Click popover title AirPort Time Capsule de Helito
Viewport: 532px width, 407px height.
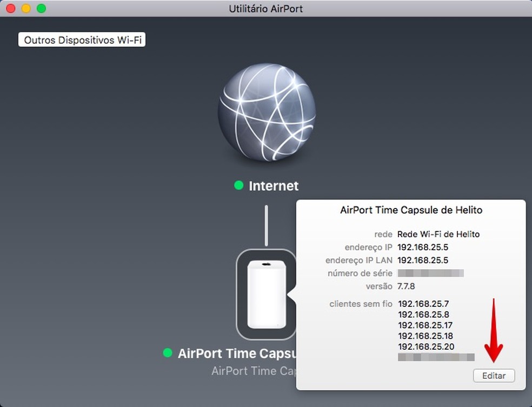coord(411,210)
